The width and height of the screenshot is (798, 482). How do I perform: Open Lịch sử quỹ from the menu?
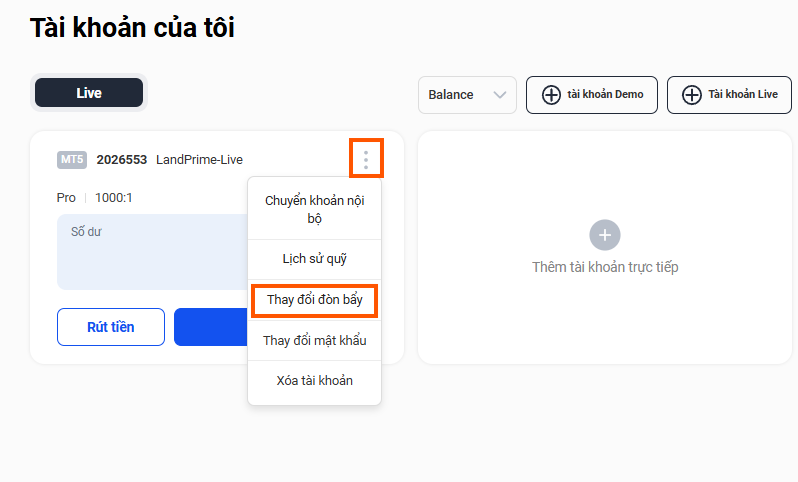pos(314,259)
